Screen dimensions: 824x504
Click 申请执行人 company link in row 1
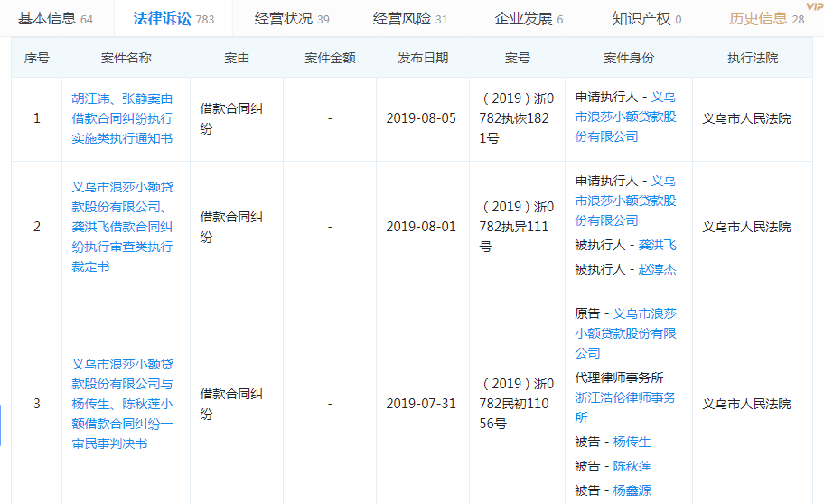pos(625,117)
